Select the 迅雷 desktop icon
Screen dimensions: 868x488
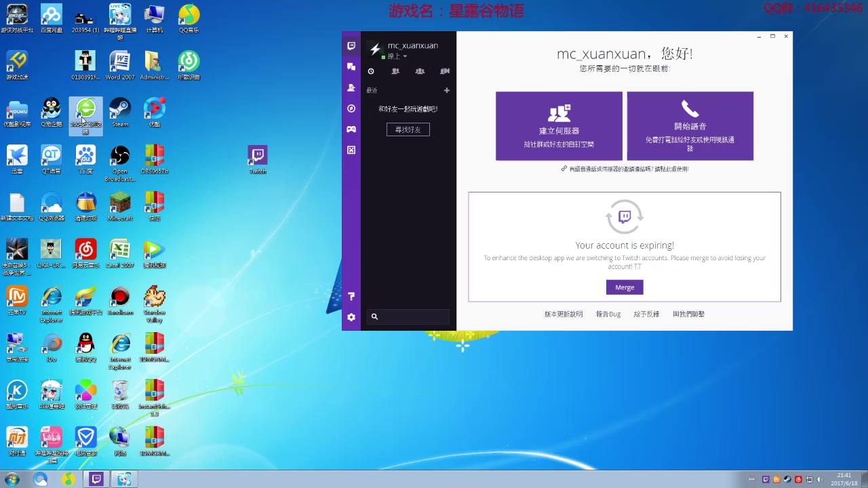point(17,160)
